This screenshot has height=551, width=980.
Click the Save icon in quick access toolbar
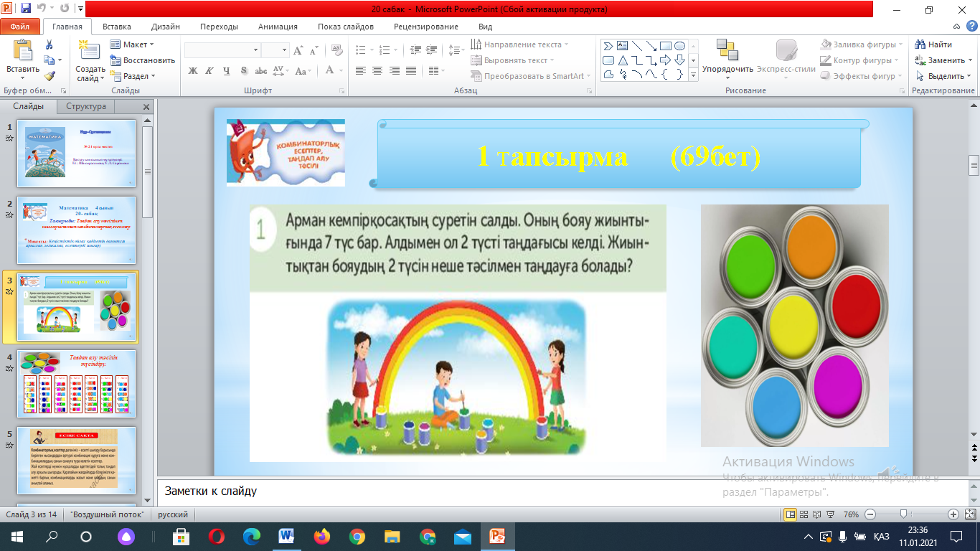click(x=26, y=9)
